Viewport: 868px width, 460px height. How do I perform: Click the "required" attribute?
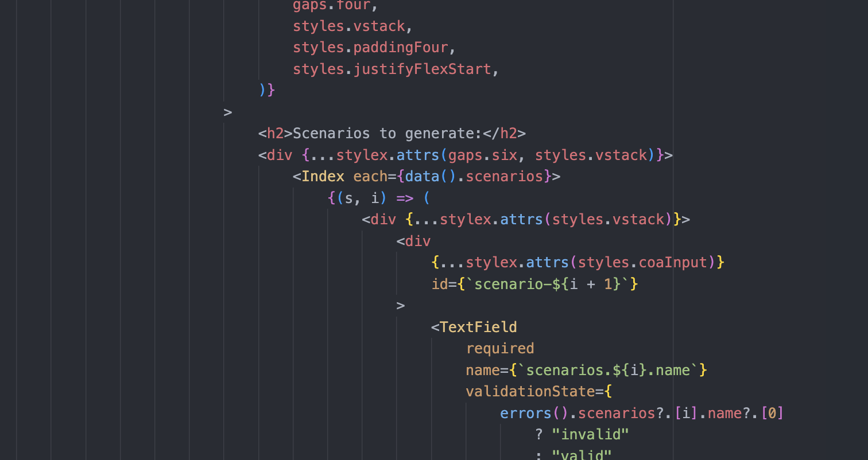point(500,349)
